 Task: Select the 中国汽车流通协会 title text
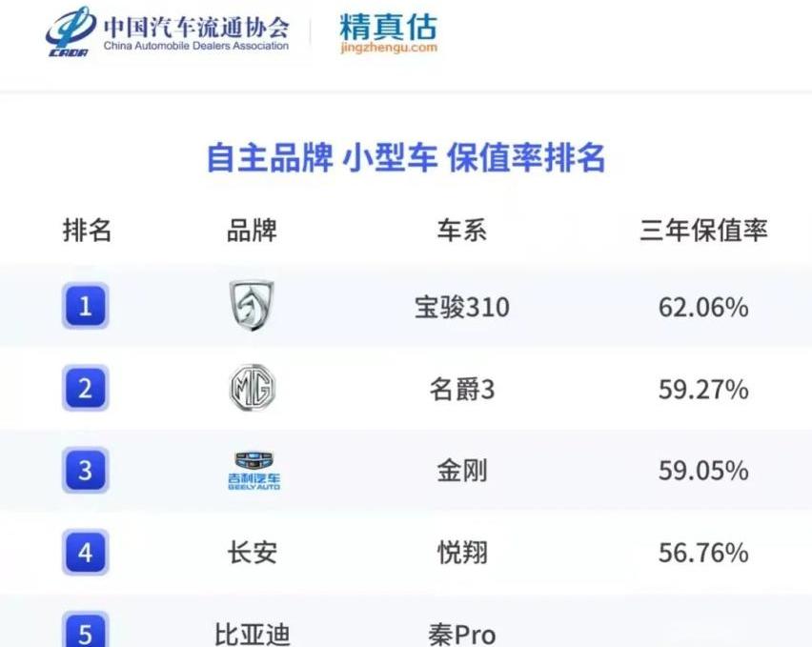point(196,27)
